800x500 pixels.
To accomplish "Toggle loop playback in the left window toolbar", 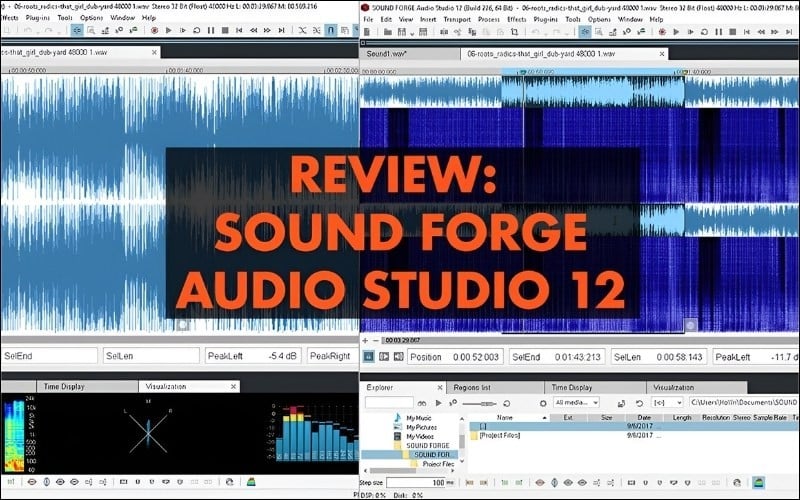I will pos(196,31).
